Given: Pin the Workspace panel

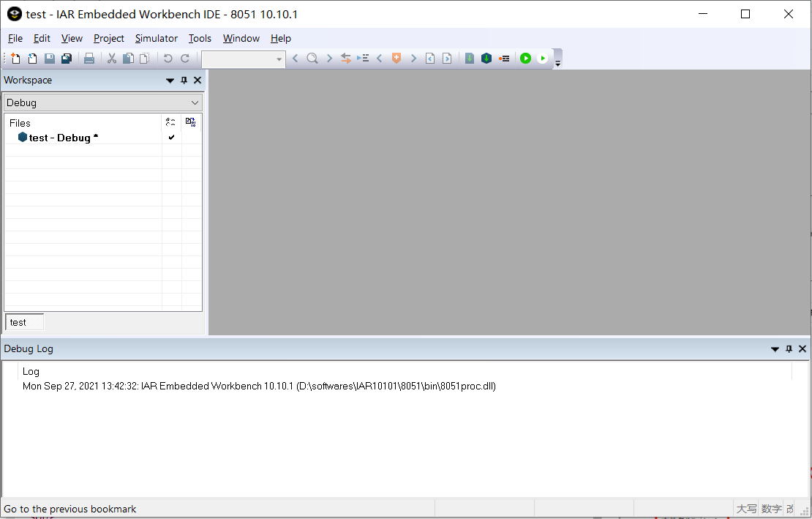Looking at the screenshot, I should (x=184, y=81).
